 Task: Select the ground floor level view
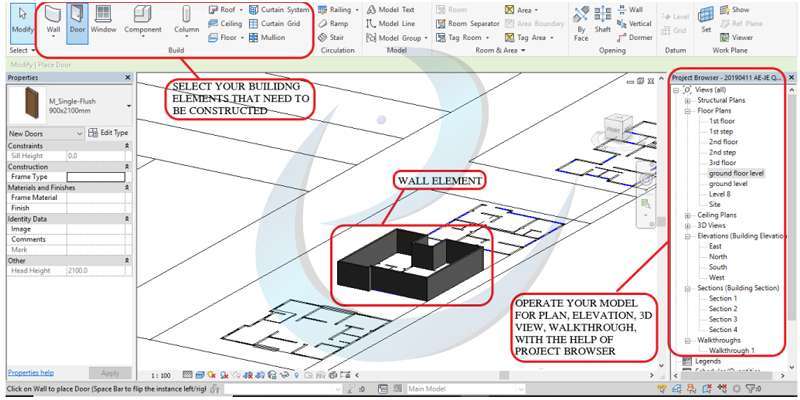coord(736,173)
